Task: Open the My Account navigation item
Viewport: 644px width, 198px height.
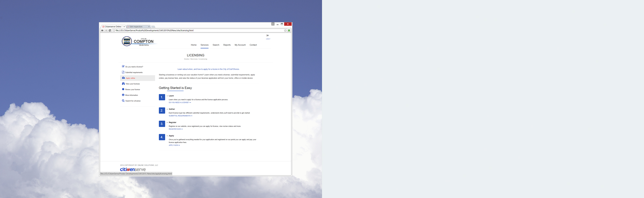Action: pyautogui.click(x=240, y=45)
